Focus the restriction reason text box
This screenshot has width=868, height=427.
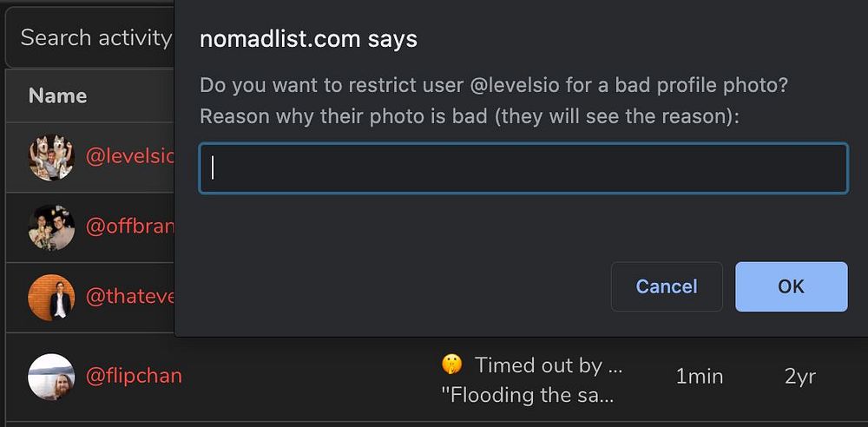click(x=523, y=168)
